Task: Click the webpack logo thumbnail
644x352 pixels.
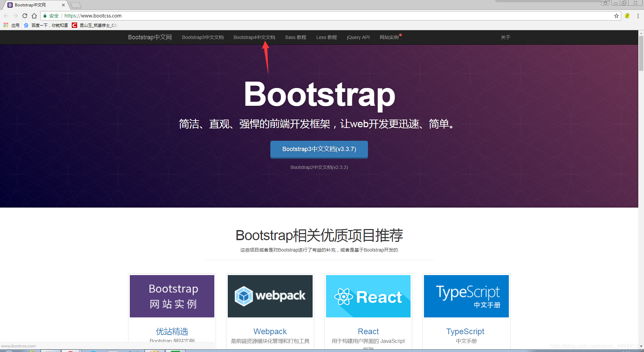Action: pos(270,296)
